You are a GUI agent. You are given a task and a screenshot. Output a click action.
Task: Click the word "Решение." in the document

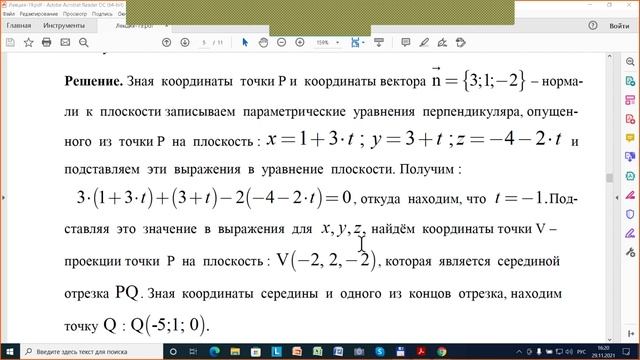point(93,81)
